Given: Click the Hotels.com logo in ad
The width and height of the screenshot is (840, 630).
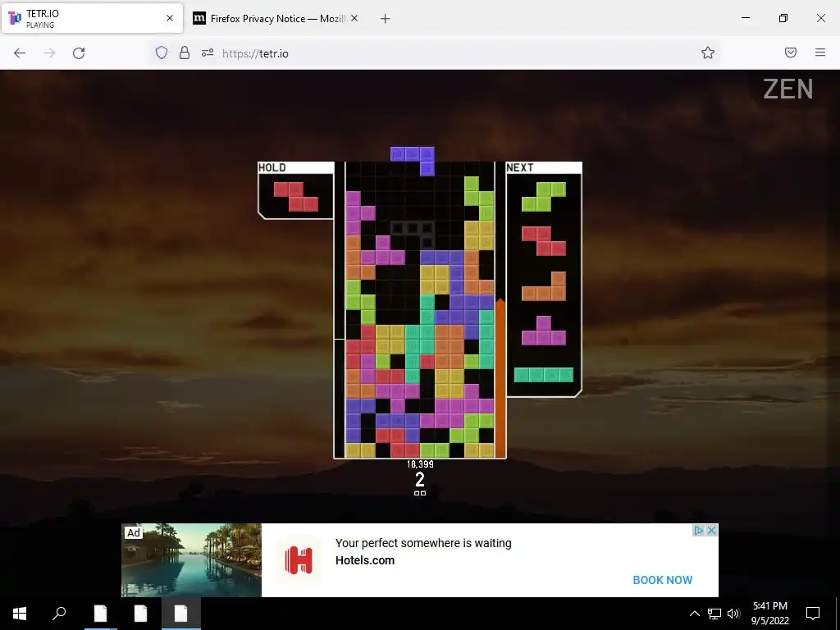Looking at the screenshot, I should pos(299,559).
